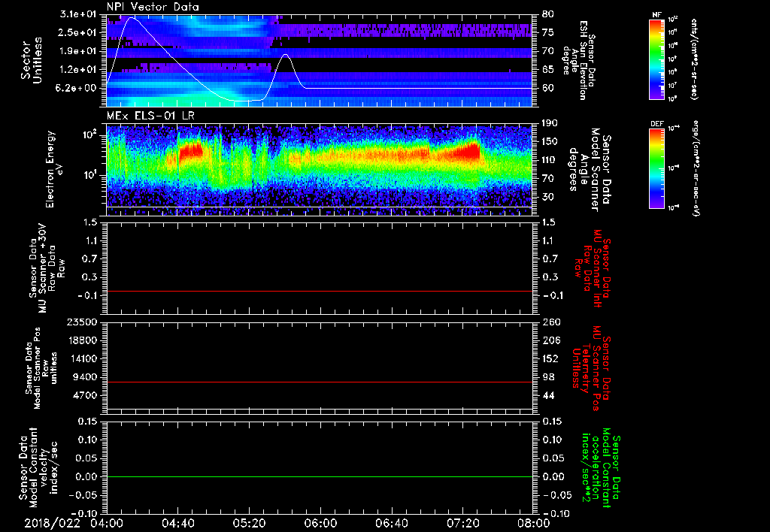The height and width of the screenshot is (532, 770).
Task: Select the 06:40 time axis label
Action: [391, 522]
